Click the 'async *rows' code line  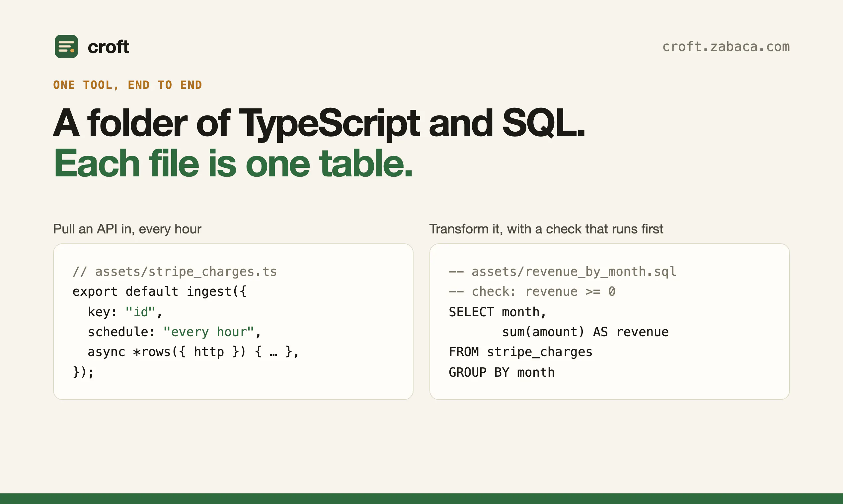193,352
